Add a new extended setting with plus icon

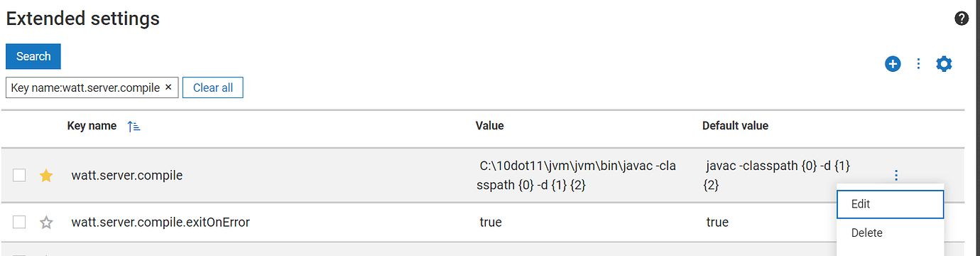(893, 64)
